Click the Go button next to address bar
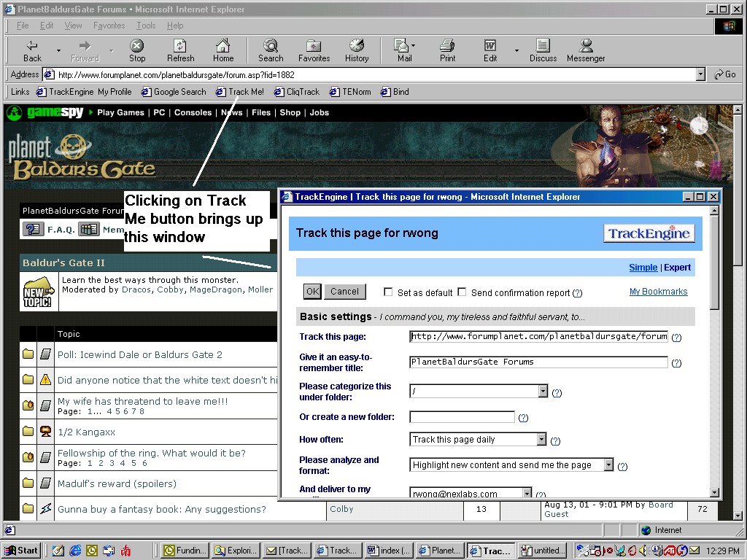Viewport: 747px width, 560px height. tap(725, 74)
